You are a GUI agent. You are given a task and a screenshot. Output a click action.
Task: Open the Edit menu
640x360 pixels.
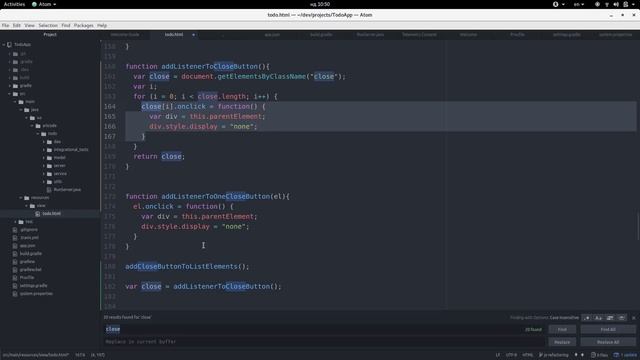coord(16,25)
